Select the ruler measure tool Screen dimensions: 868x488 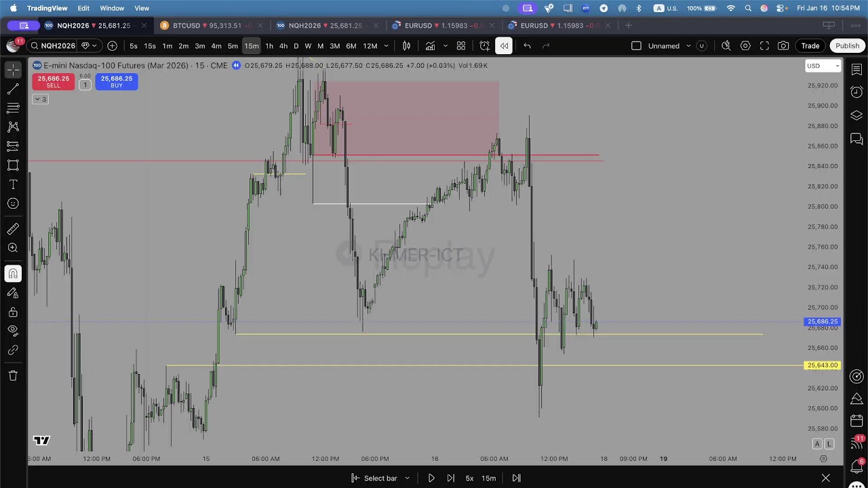pyautogui.click(x=13, y=229)
